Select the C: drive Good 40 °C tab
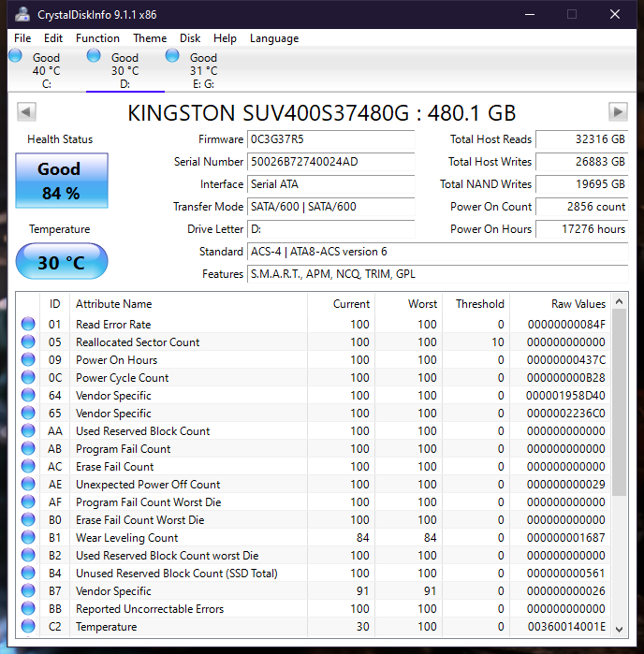 [x=46, y=70]
